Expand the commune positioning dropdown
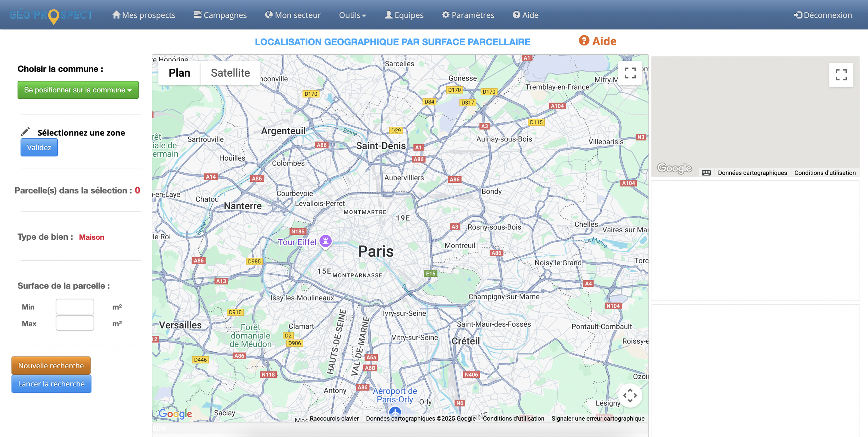Image resolution: width=868 pixels, height=437 pixels. coord(78,90)
